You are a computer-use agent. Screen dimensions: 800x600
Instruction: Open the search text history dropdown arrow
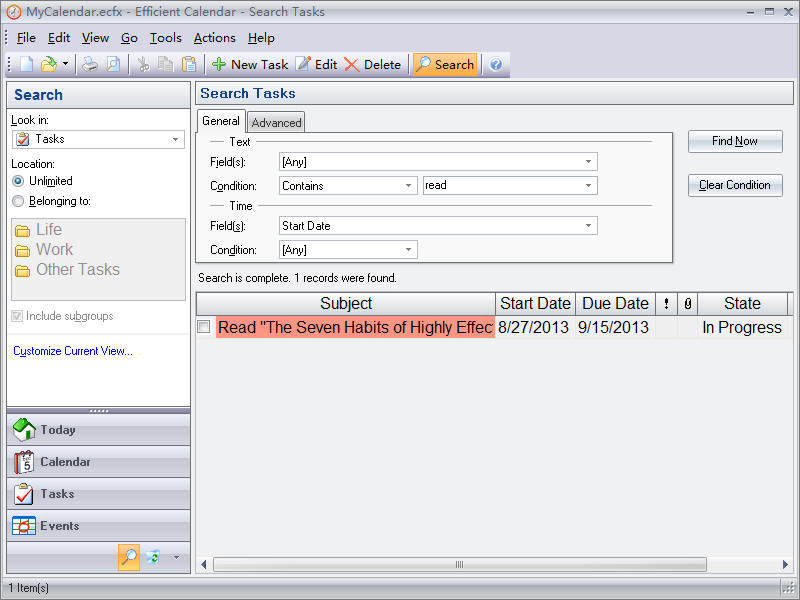(588, 186)
